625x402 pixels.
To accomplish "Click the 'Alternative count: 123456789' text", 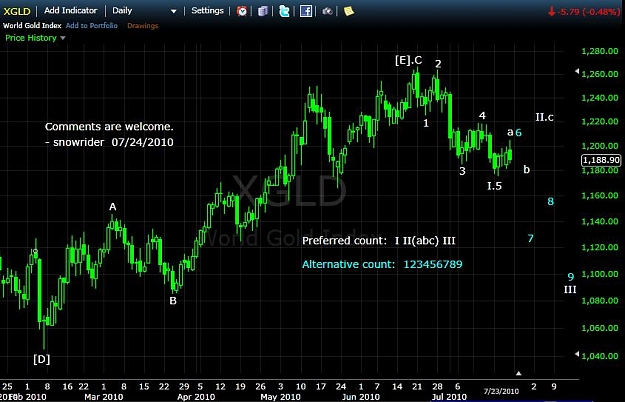I will (x=382, y=264).
